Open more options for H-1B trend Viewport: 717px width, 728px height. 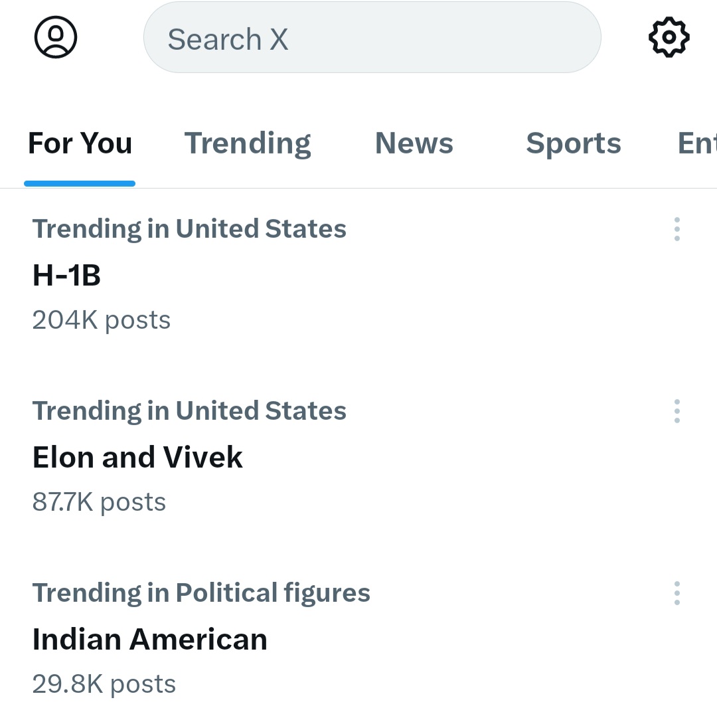677,229
